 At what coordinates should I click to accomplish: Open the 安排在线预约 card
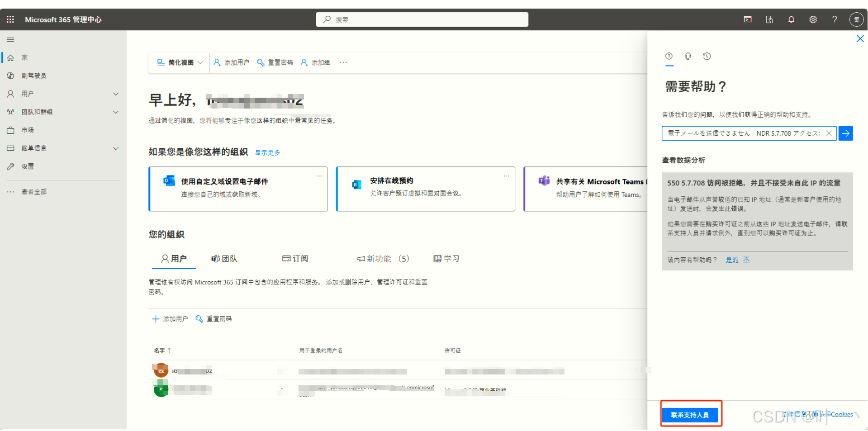[x=426, y=189]
